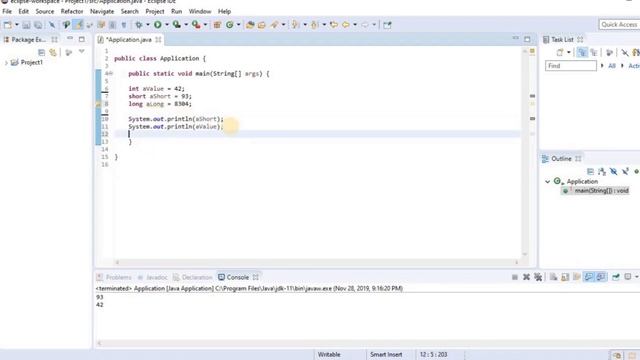This screenshot has height=360, width=640.
Task: Select the Application.java editor tab
Action: [129, 40]
